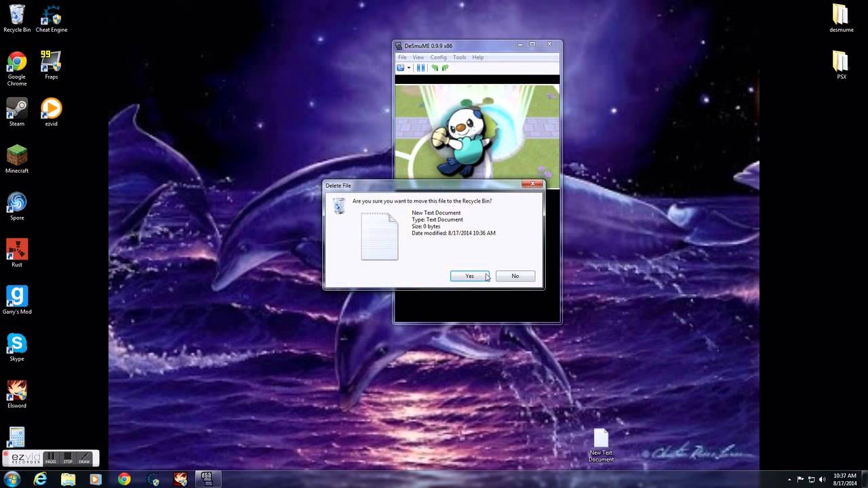Click the 'Type: Text Document' text
868x488 pixels.
point(437,220)
